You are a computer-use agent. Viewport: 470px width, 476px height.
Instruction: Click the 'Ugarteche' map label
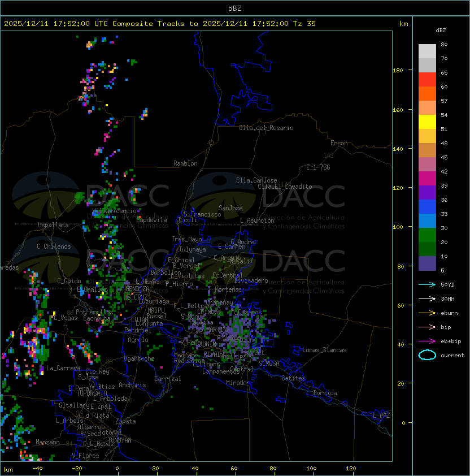(140, 358)
